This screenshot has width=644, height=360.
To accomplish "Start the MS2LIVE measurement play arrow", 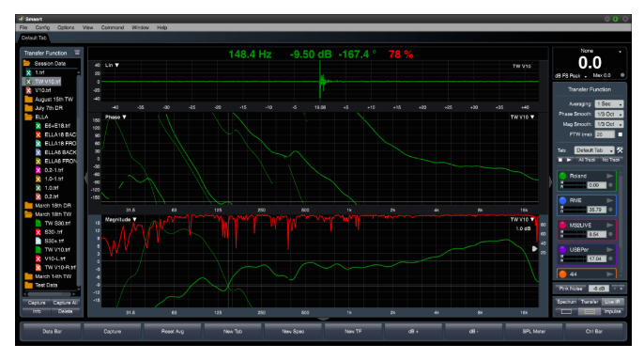I will tap(609, 225).
